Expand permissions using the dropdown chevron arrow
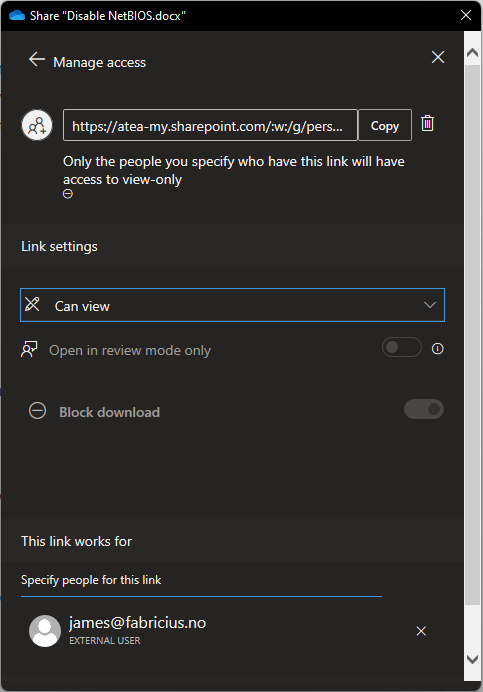This screenshot has width=483, height=692. pyautogui.click(x=430, y=305)
